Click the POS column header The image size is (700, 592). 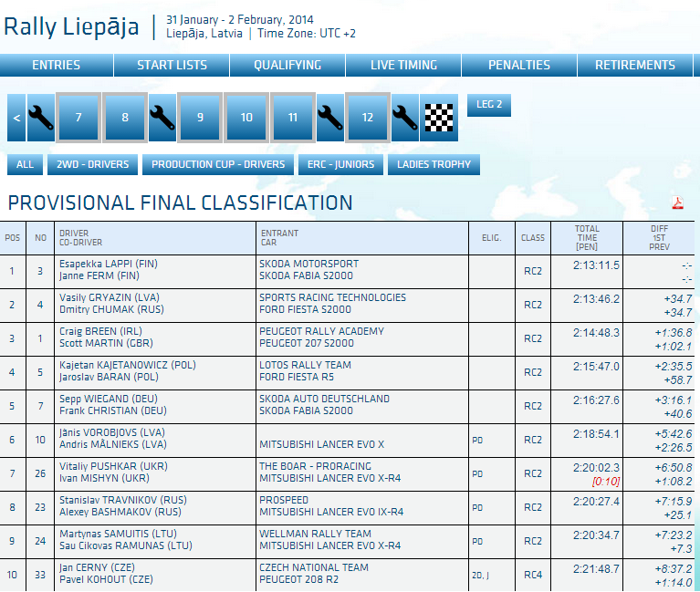(13, 238)
